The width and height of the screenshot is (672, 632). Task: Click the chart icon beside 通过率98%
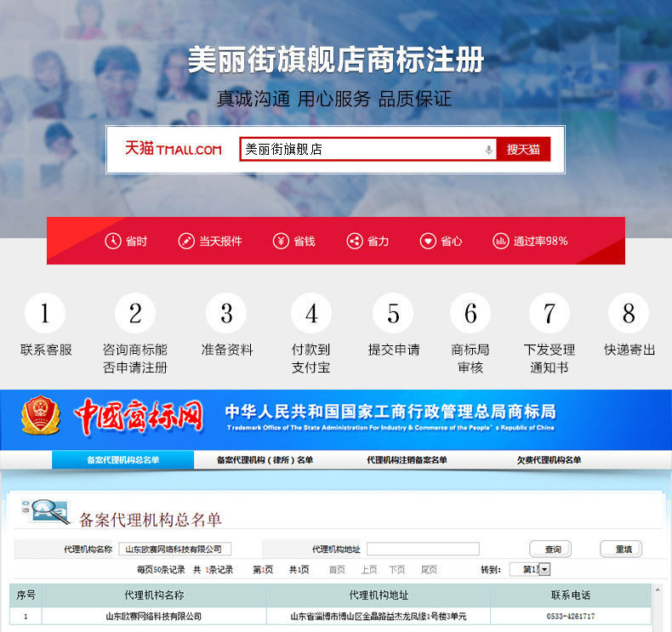[500, 241]
